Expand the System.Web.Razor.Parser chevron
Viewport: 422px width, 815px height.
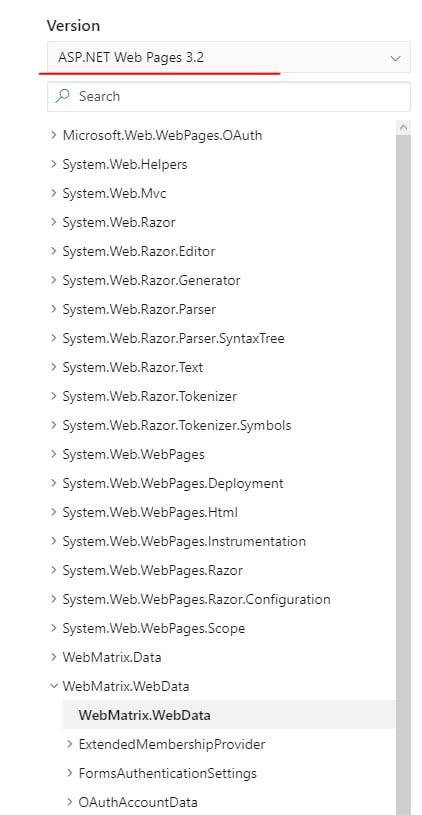54,309
